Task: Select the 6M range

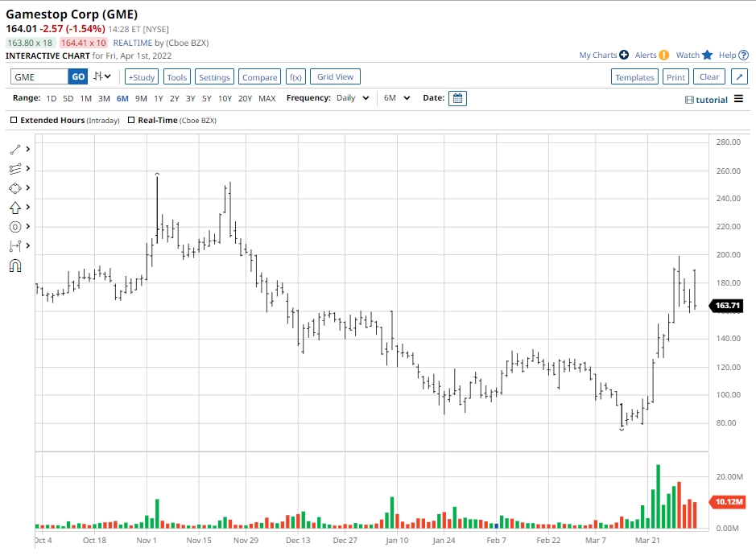Action: pyautogui.click(x=122, y=98)
